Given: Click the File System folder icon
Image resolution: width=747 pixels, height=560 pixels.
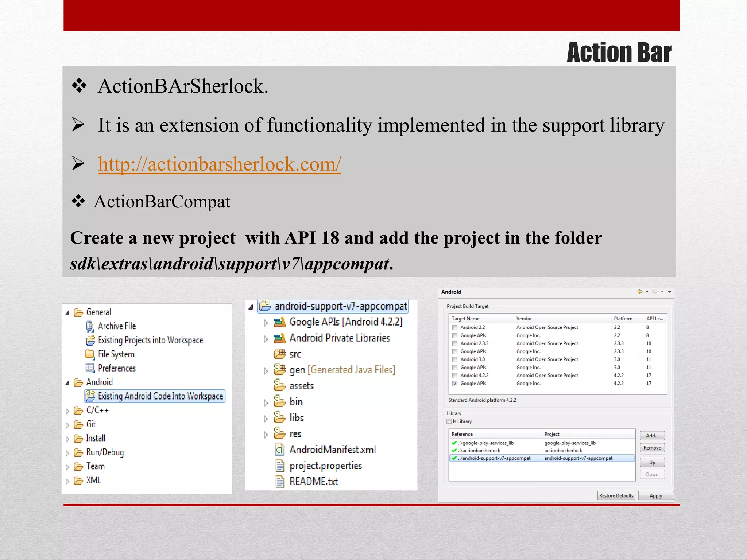Looking at the screenshot, I should 90,354.
